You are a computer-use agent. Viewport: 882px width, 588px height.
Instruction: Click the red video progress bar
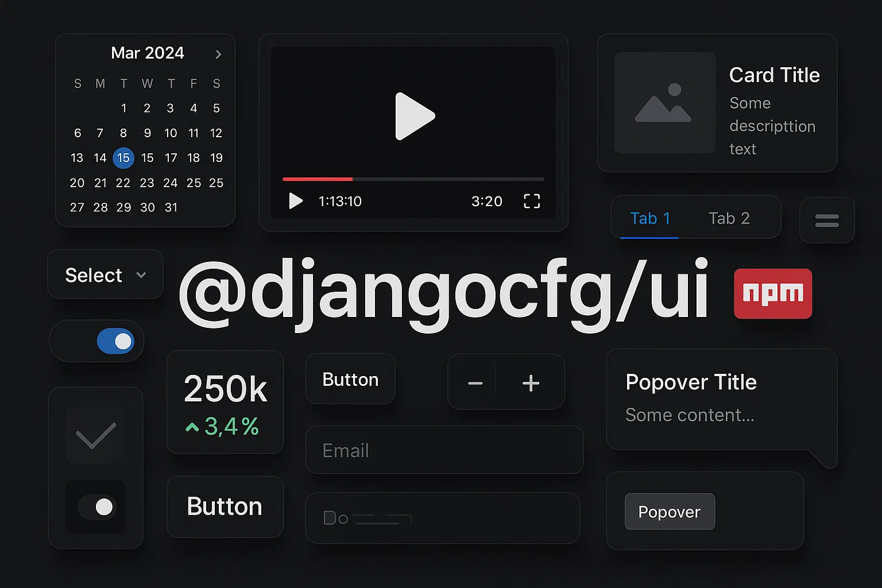pos(318,179)
